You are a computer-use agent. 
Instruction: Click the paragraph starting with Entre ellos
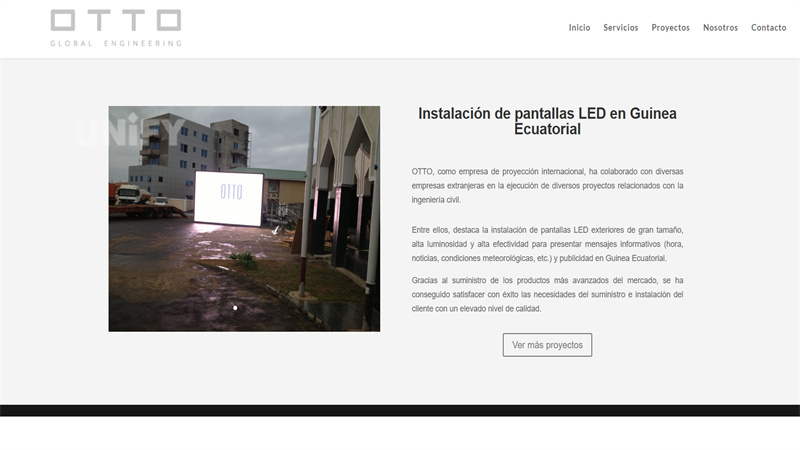click(x=547, y=244)
